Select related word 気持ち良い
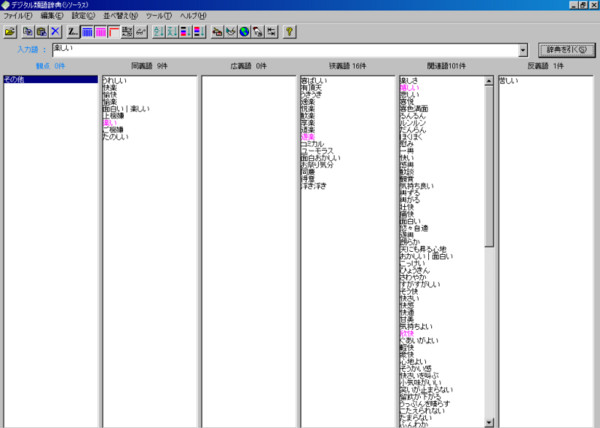The height and width of the screenshot is (428, 600). 417,186
